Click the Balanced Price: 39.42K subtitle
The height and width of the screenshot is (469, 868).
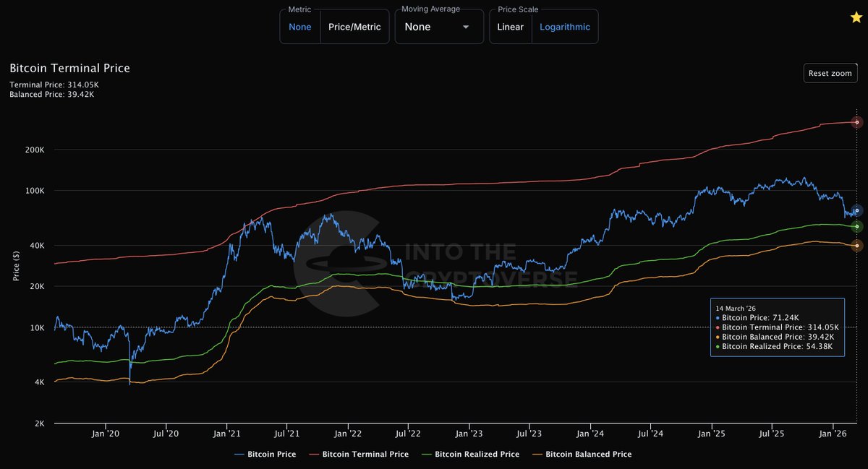[52, 94]
